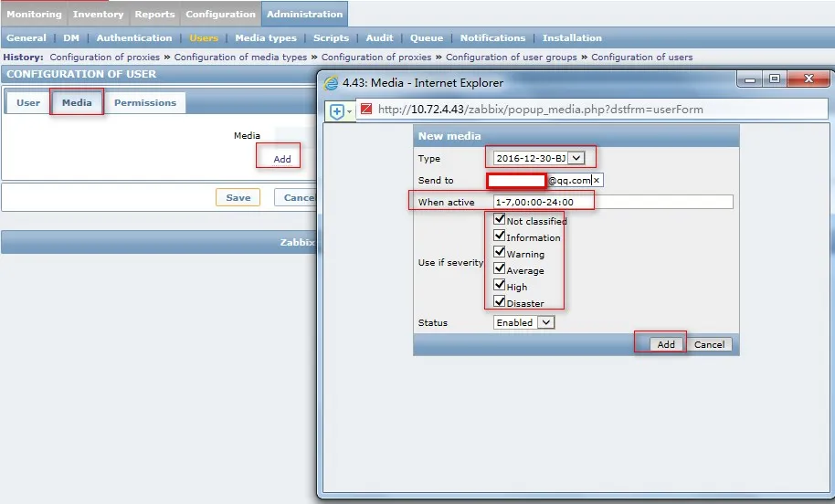The height and width of the screenshot is (504, 835).
Task: Click Cancel button in user configuration form
Action: tap(296, 197)
